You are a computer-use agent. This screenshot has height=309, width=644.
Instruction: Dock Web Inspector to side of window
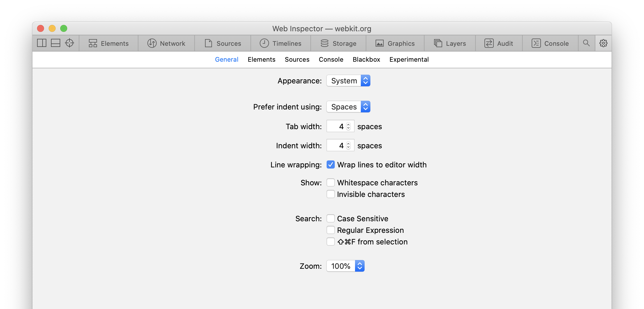[42, 43]
